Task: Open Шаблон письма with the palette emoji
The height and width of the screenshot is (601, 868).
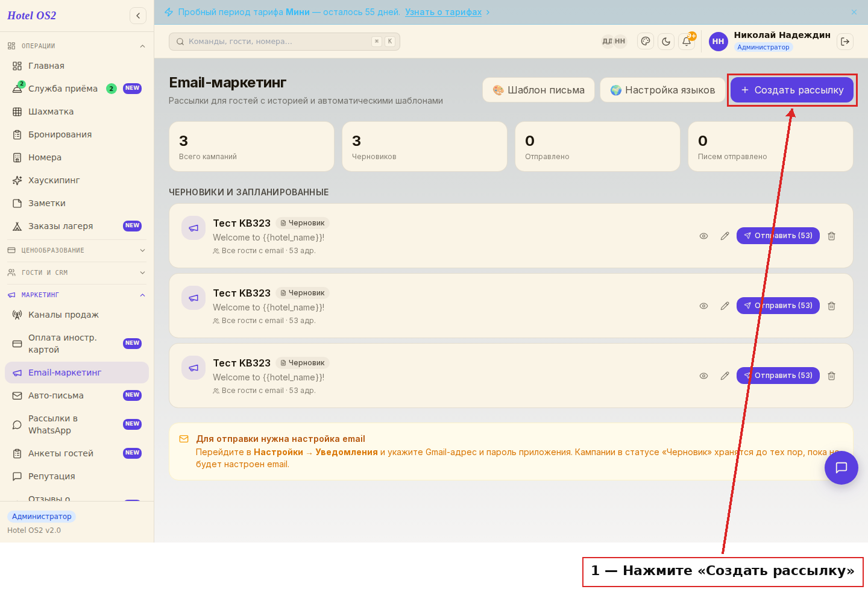Action: click(538, 90)
